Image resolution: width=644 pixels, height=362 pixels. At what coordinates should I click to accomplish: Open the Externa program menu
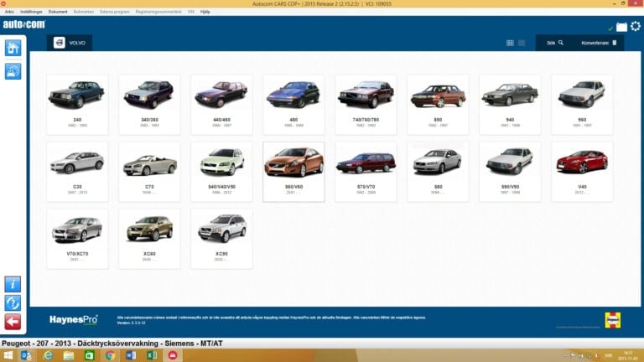115,12
